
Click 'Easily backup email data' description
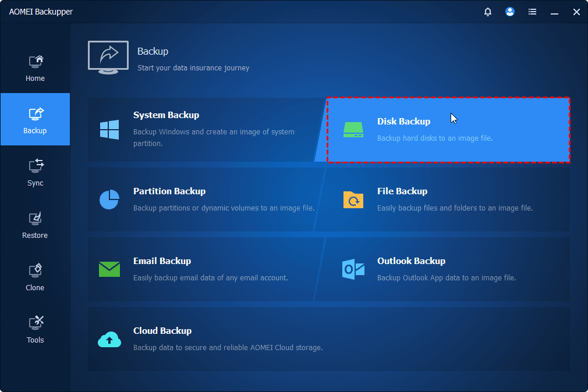point(210,277)
